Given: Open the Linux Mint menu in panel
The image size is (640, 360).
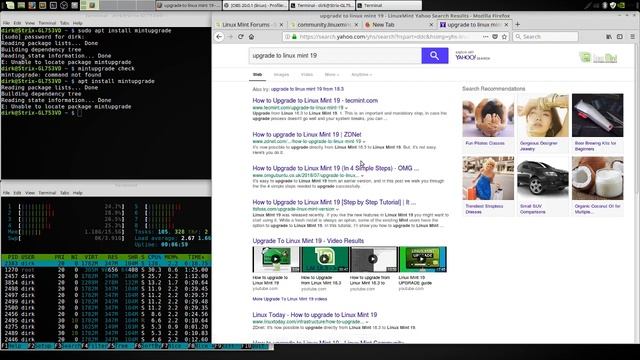Looking at the screenshot, I should [9, 5].
